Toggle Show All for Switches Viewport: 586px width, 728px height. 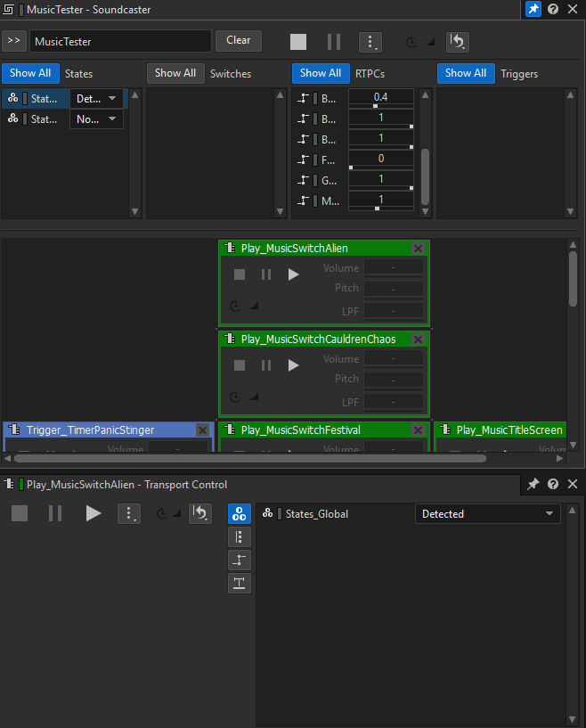pos(175,73)
